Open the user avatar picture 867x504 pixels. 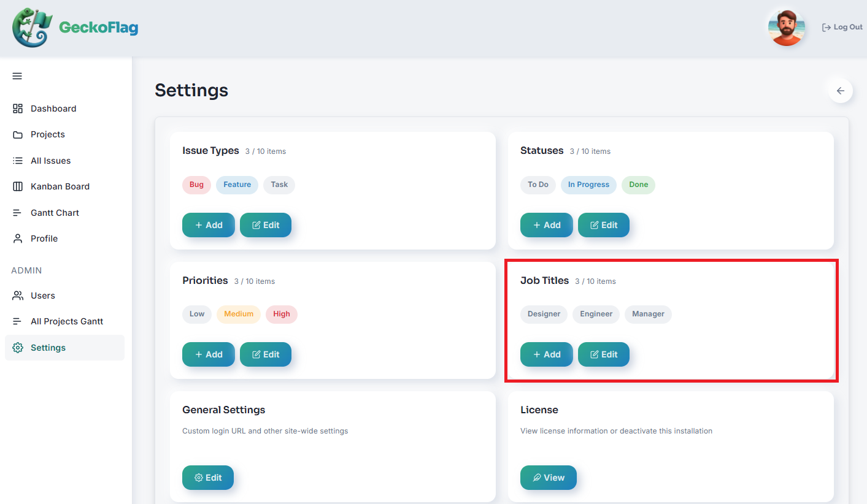(786, 28)
